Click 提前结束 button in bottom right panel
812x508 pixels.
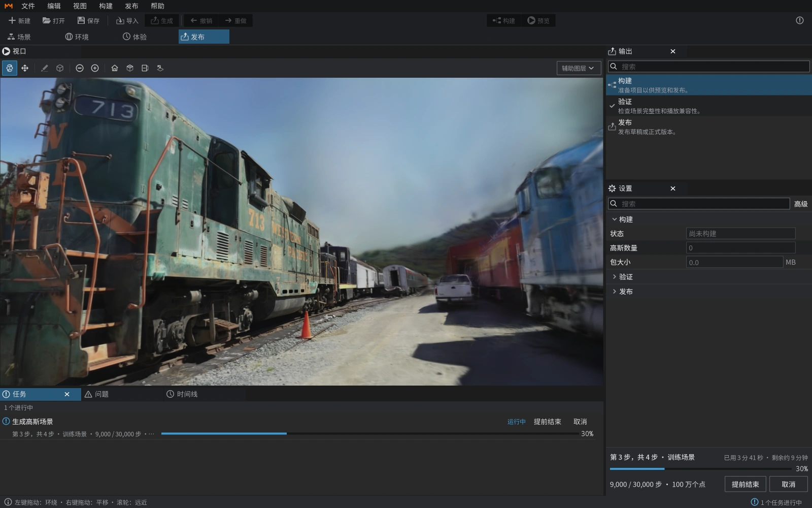tap(746, 484)
